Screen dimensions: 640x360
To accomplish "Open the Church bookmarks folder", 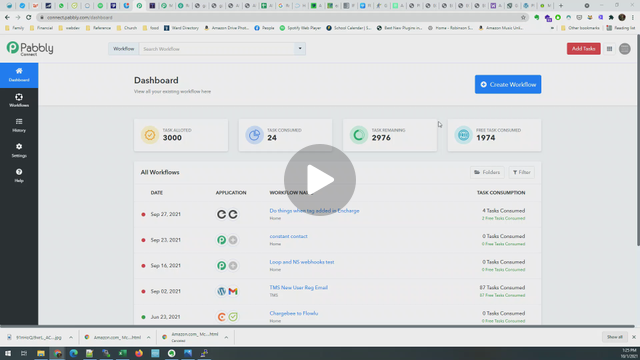I will coord(127,28).
